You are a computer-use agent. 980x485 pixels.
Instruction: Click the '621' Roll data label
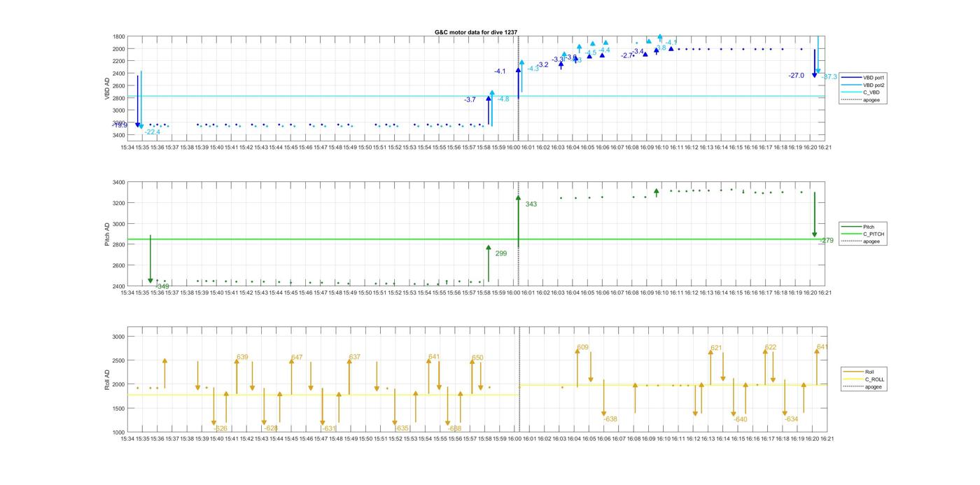pos(716,348)
